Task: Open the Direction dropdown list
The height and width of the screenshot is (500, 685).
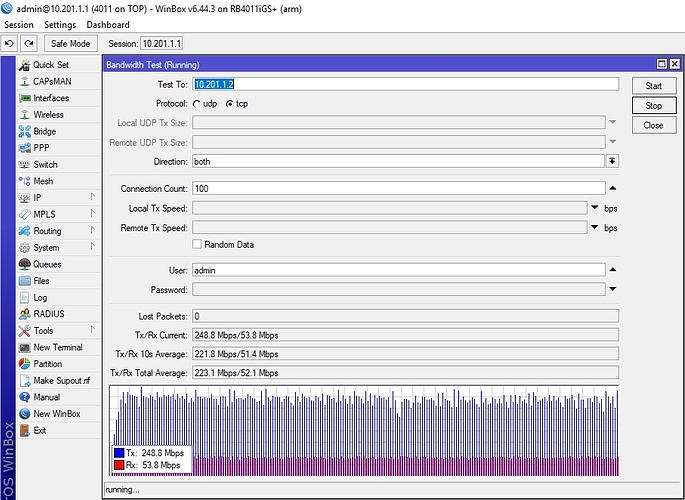Action: [x=612, y=161]
